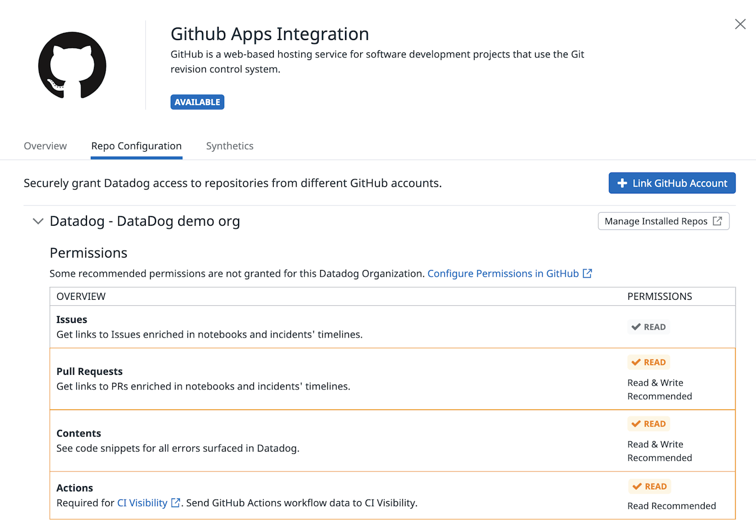This screenshot has width=756, height=532.
Task: Click the AVAILABLE status badge
Action: (197, 102)
